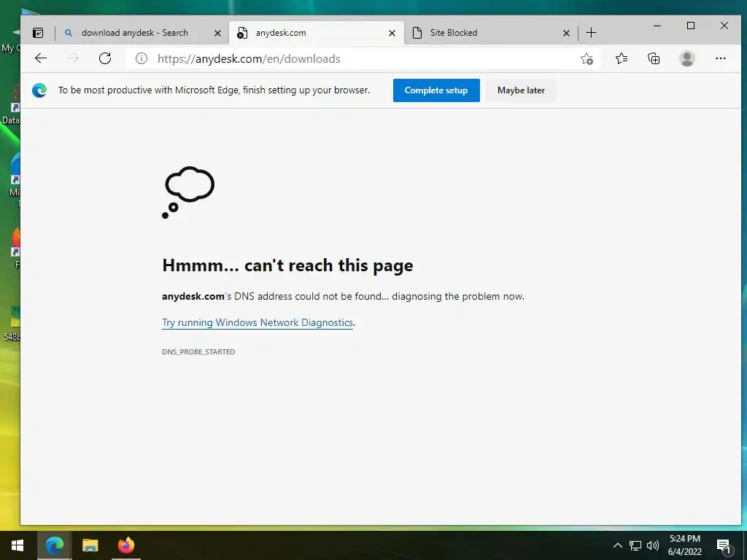Launch Firefox from the taskbar
747x560 pixels.
126,545
